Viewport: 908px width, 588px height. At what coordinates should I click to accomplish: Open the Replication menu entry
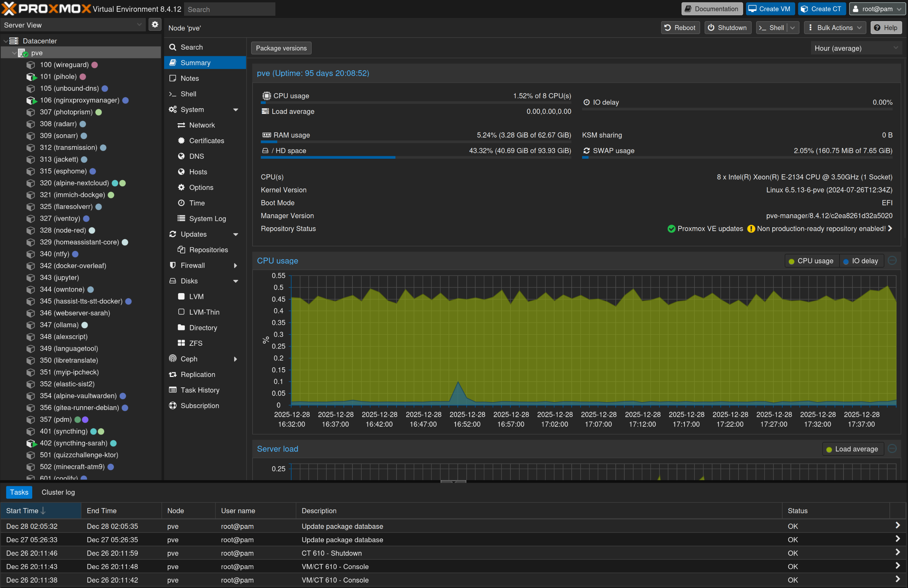pos(198,374)
